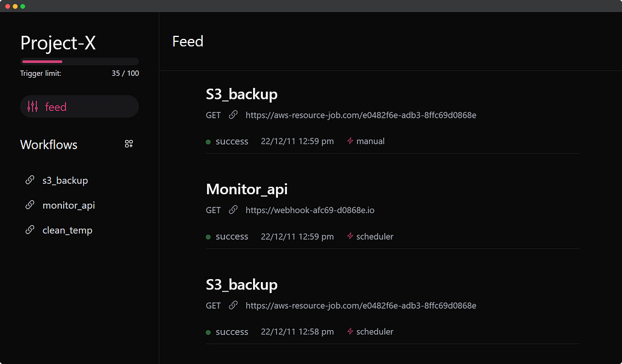Click the 35 / 100 trigger count
Viewport: 622px width, 364px height.
coord(126,73)
